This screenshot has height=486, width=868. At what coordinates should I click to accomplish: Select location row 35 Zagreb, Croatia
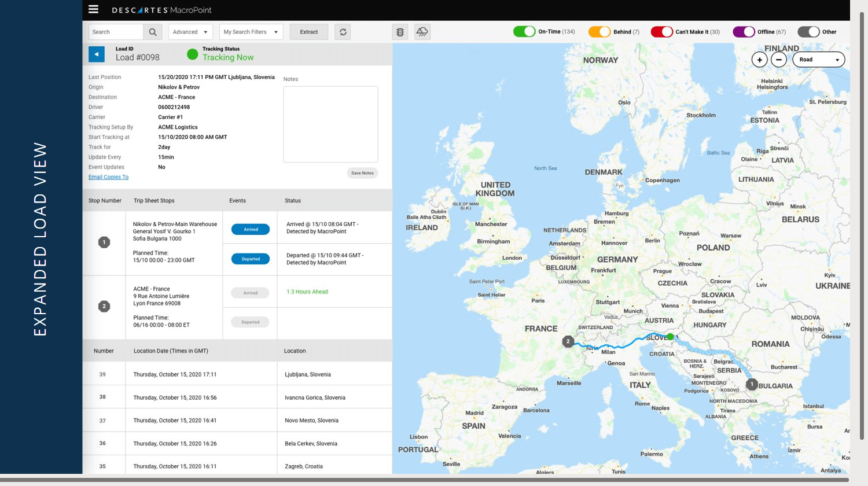[x=237, y=466]
